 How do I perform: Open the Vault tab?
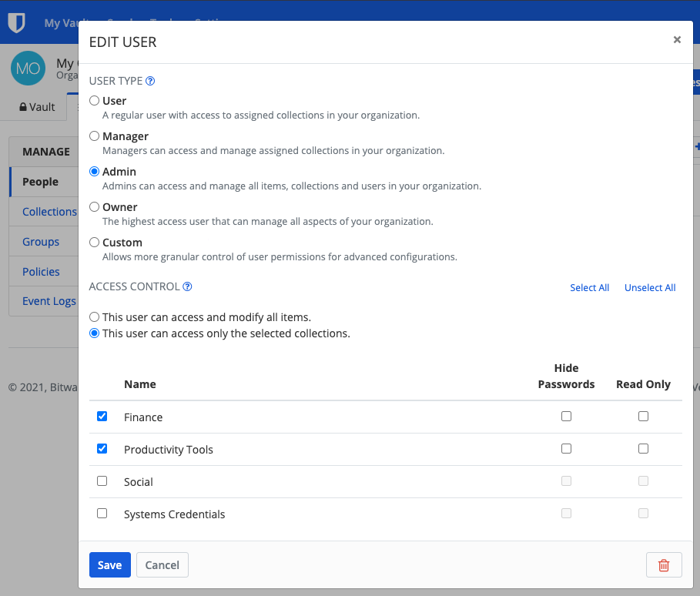tap(37, 107)
